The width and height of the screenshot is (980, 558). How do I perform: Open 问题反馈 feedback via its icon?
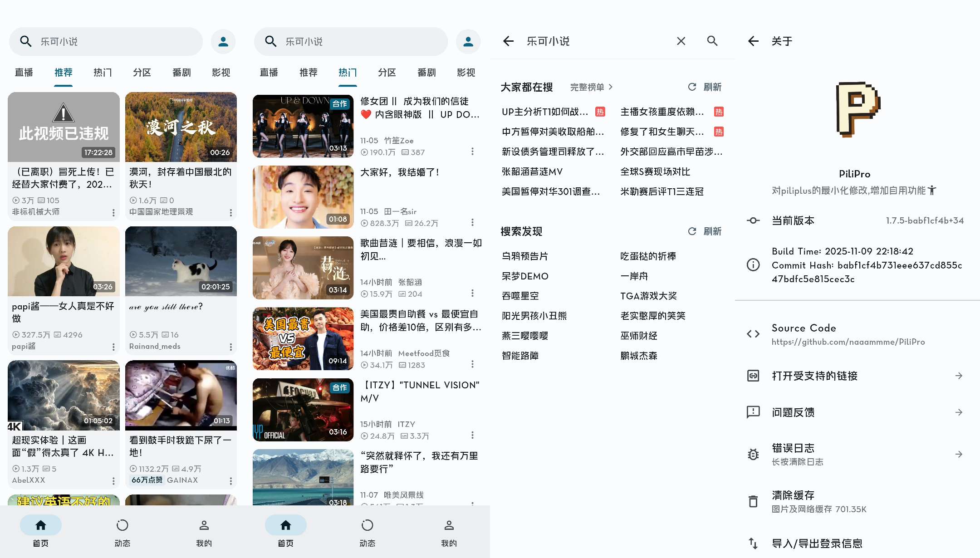752,412
